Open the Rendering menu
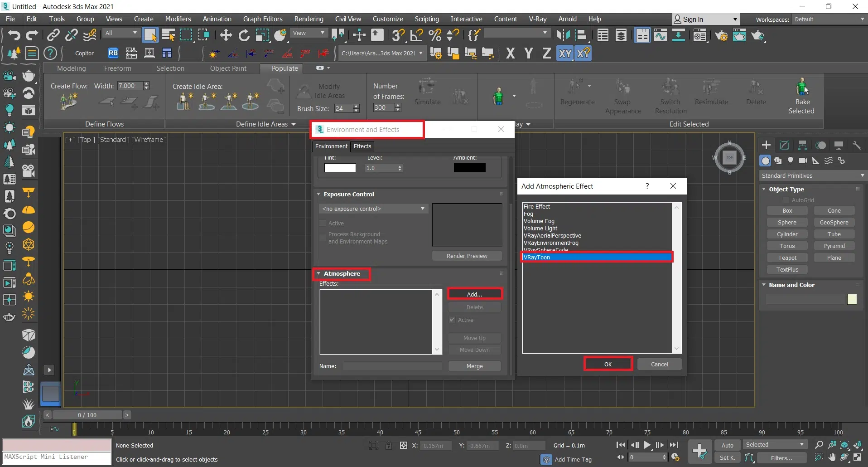868x467 pixels. (309, 19)
